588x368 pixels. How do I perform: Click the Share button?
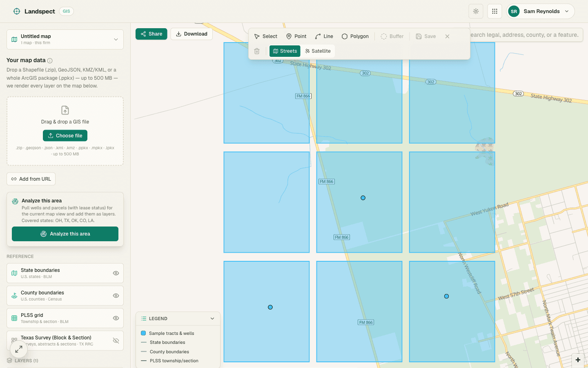tap(151, 34)
